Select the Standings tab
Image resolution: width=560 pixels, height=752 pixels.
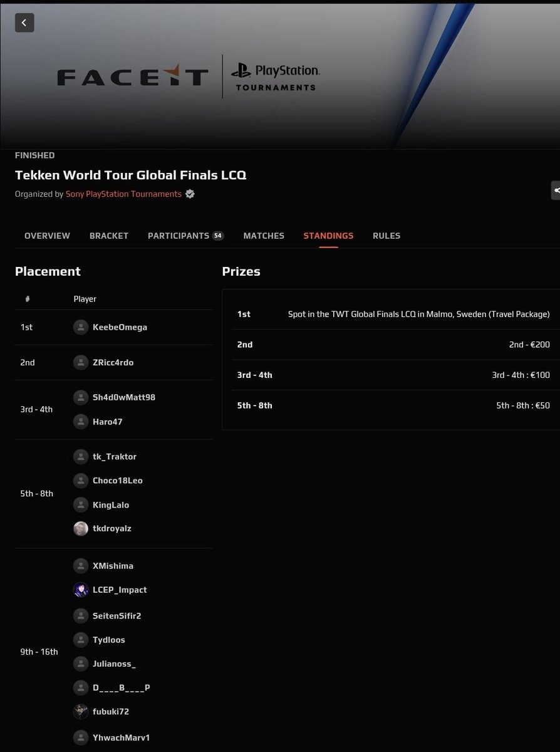pyautogui.click(x=328, y=236)
